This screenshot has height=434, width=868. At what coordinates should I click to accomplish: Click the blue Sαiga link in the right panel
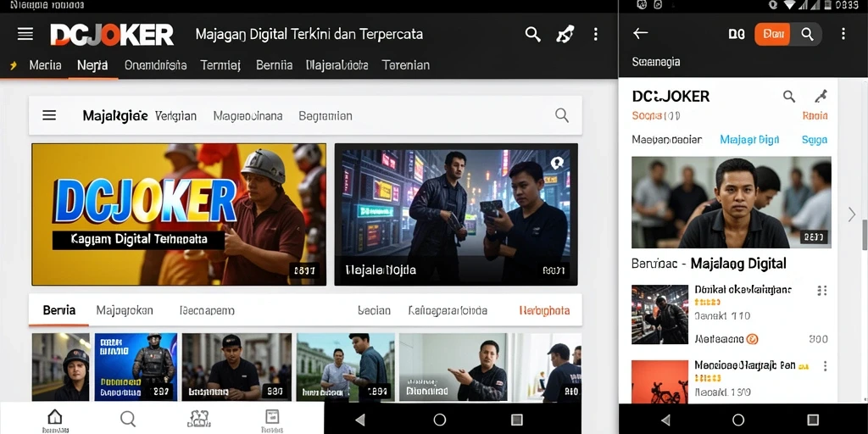[815, 140]
